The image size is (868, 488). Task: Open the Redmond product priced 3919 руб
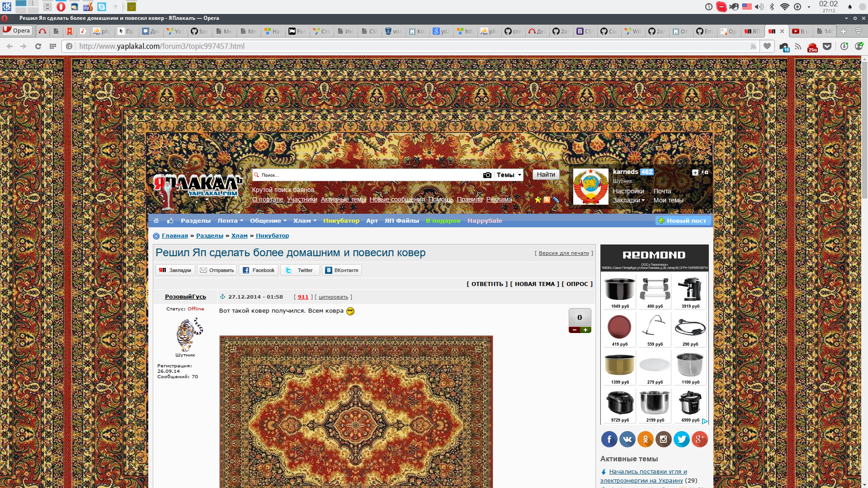[x=690, y=292]
